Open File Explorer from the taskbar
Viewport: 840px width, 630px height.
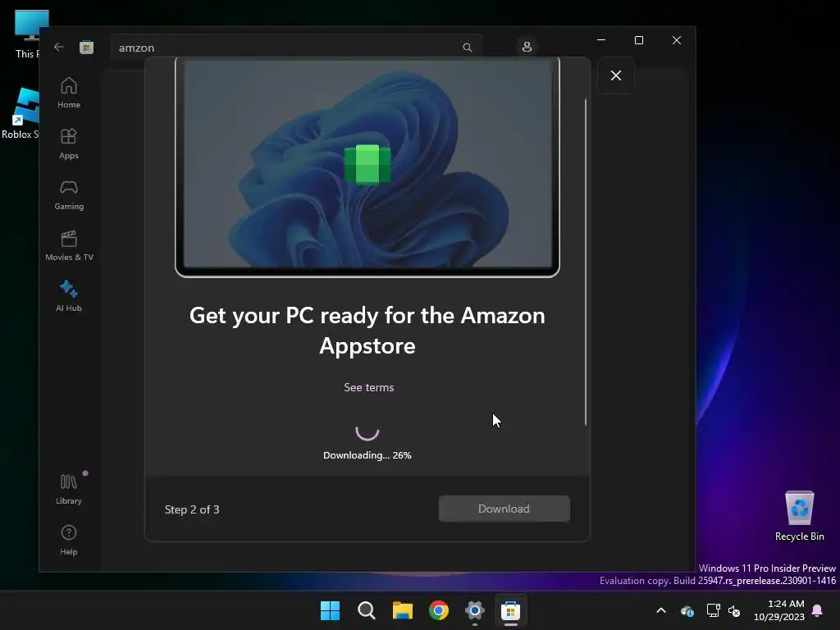(402, 610)
